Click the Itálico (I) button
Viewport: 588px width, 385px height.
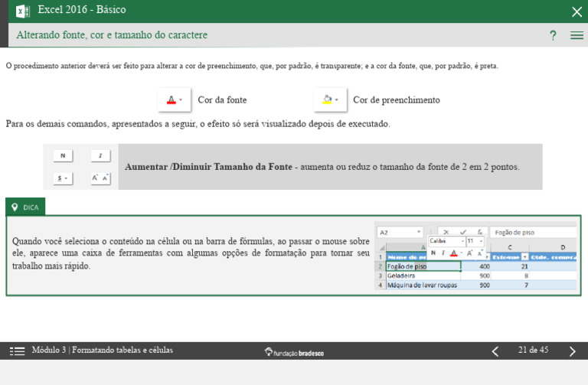(x=100, y=155)
